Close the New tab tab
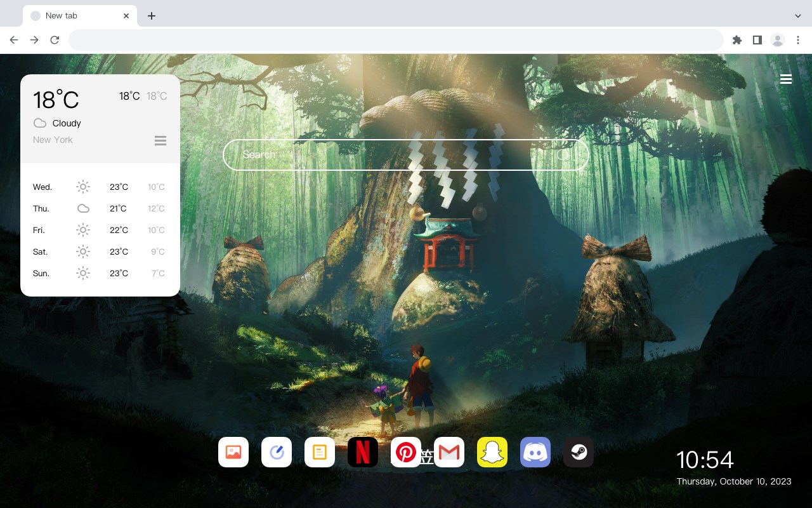Viewport: 812px width, 508px height. tap(127, 16)
